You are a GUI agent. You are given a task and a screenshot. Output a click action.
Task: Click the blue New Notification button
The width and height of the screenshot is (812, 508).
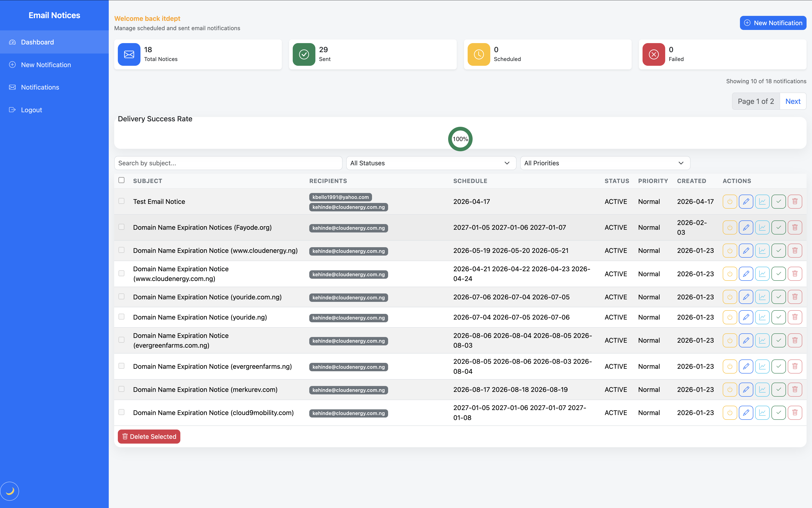coord(773,23)
